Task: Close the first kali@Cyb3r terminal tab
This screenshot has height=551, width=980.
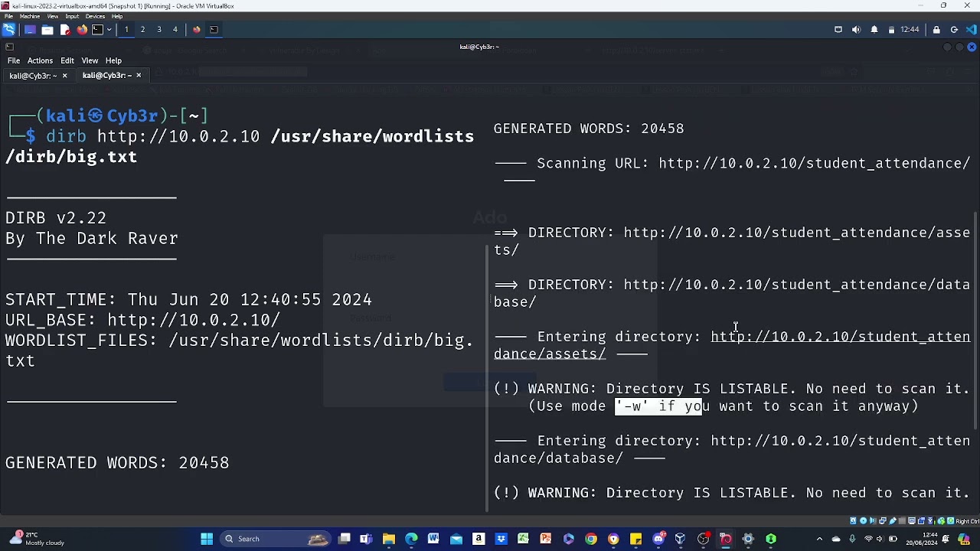Action: click(64, 75)
